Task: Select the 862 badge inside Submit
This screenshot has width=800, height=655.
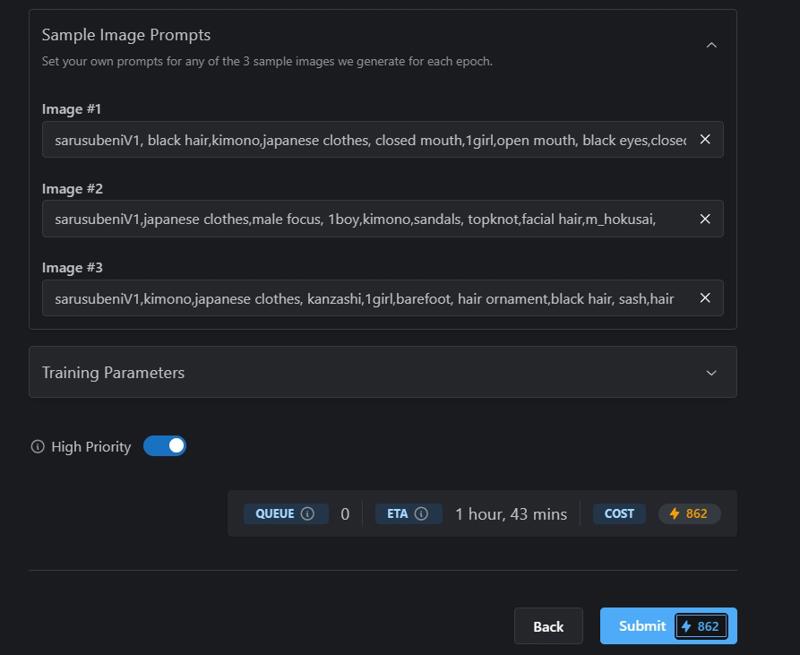Action: click(702, 626)
